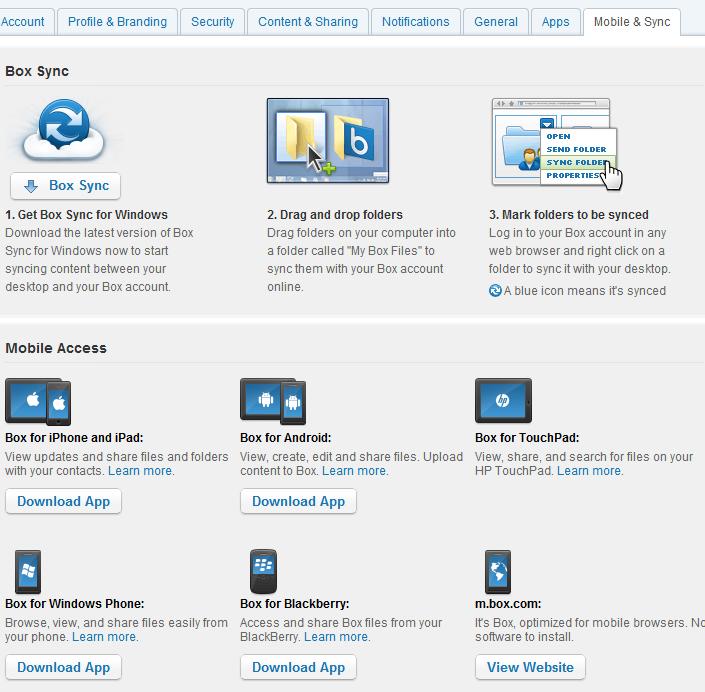Open Learn more link for iPhone and iPad
705x692 pixels.
(140, 471)
